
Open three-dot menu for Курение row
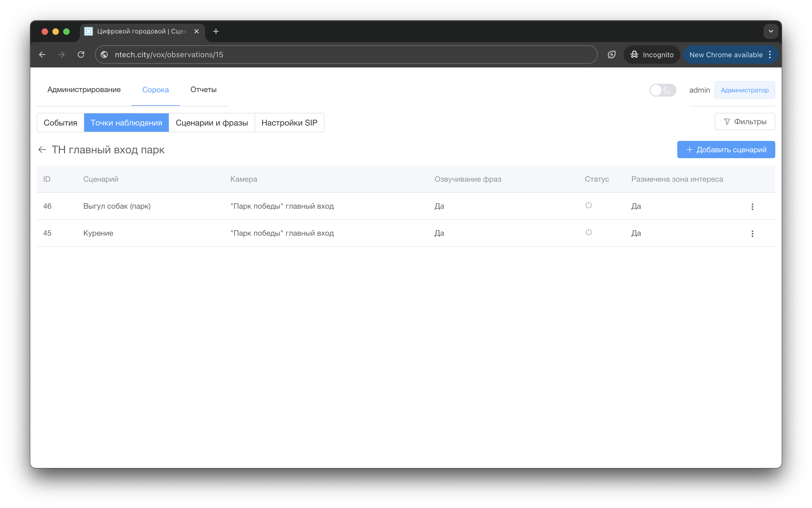point(752,233)
